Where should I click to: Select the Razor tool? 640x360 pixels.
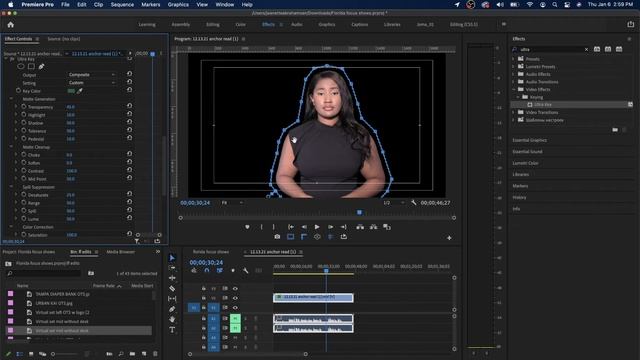(x=172, y=288)
